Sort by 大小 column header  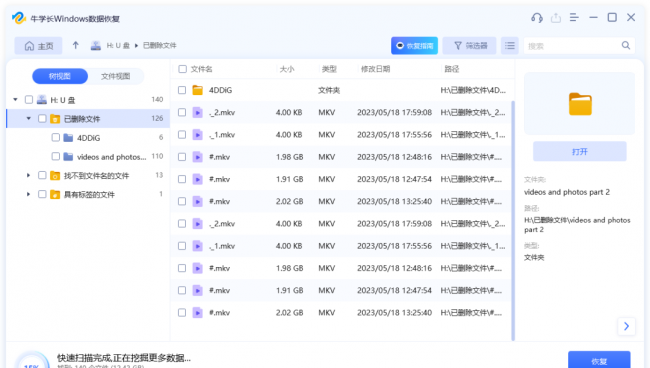pyautogui.click(x=287, y=69)
